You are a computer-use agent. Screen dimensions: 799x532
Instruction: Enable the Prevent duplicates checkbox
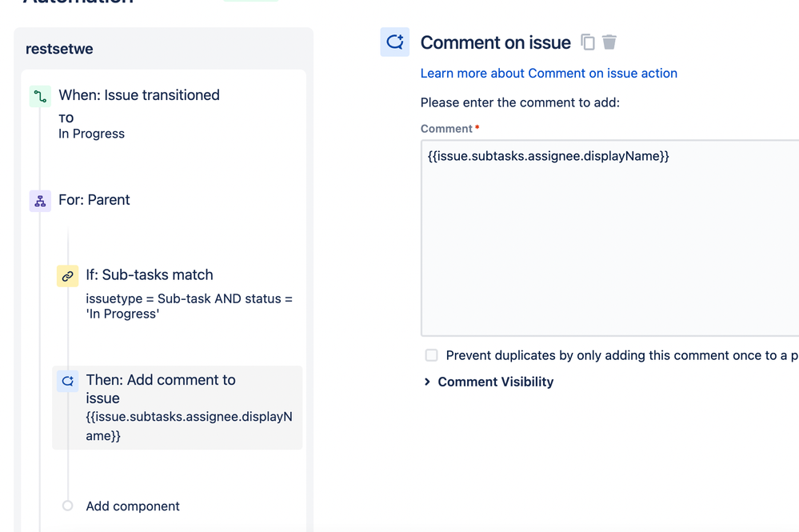point(431,355)
